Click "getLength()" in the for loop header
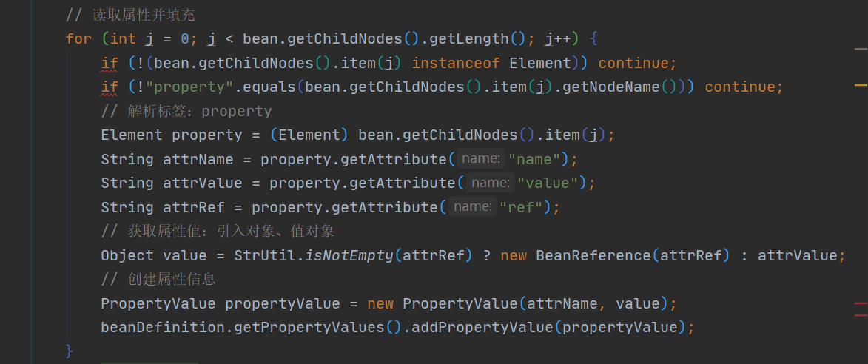The width and height of the screenshot is (868, 364). (x=478, y=38)
